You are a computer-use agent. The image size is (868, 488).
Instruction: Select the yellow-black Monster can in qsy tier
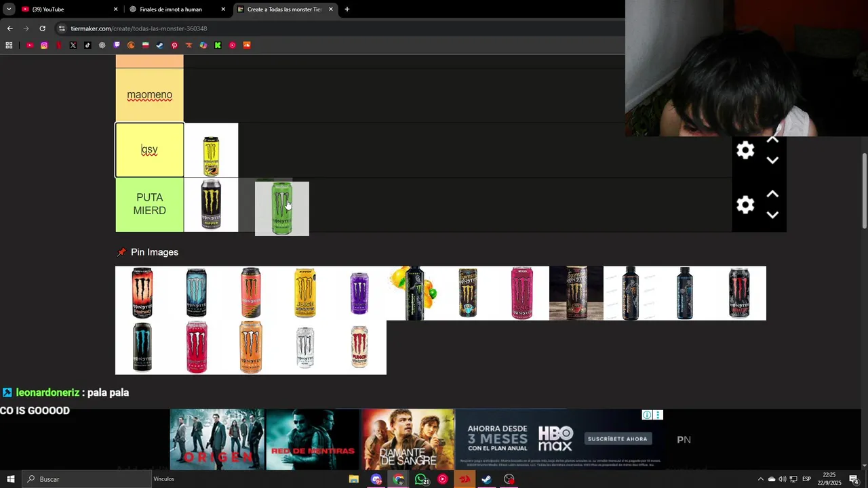tap(211, 150)
